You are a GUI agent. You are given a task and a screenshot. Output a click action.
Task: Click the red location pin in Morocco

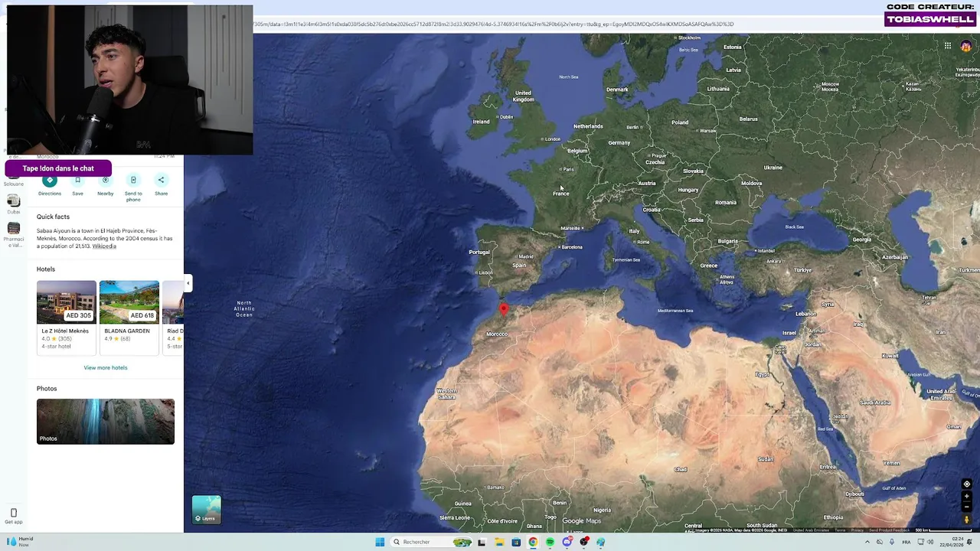pos(503,309)
